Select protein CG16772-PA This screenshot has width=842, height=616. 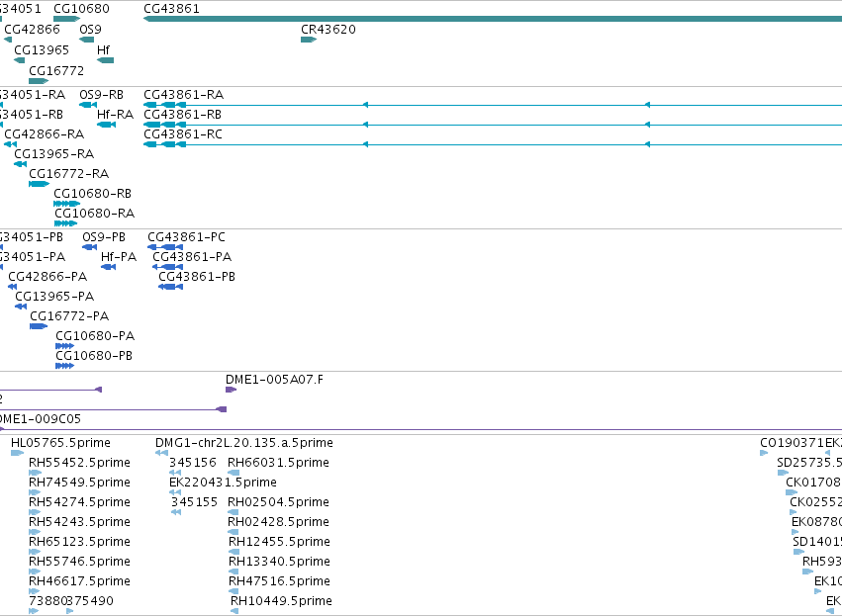pos(39,326)
